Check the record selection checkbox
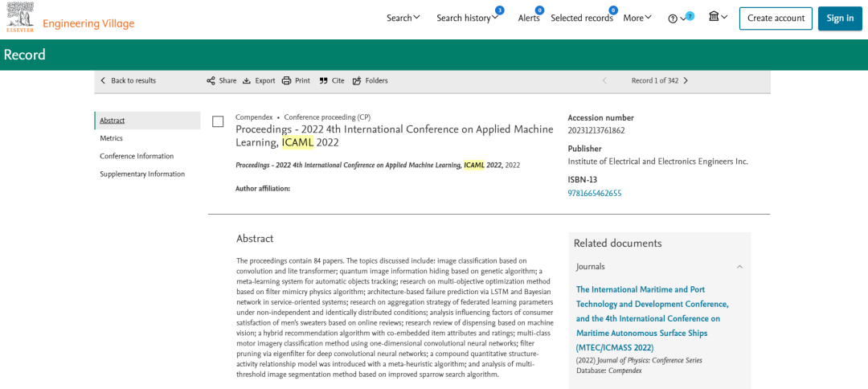The height and width of the screenshot is (389, 868). click(218, 121)
